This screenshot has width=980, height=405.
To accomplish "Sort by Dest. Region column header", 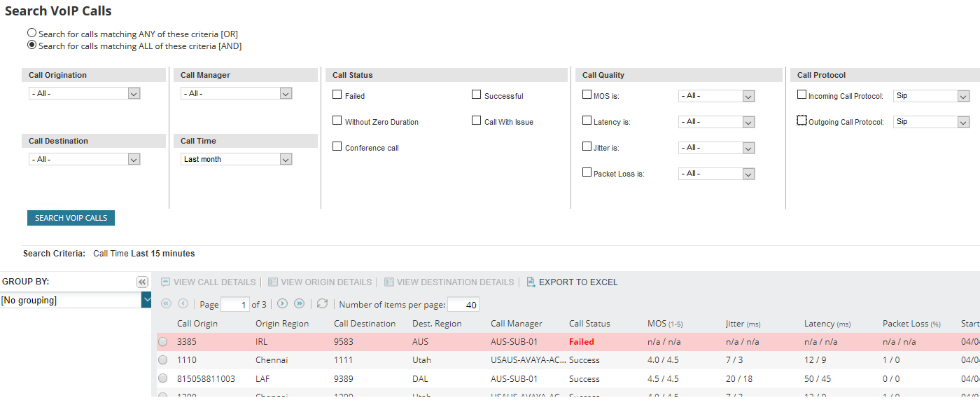I will (x=437, y=324).
